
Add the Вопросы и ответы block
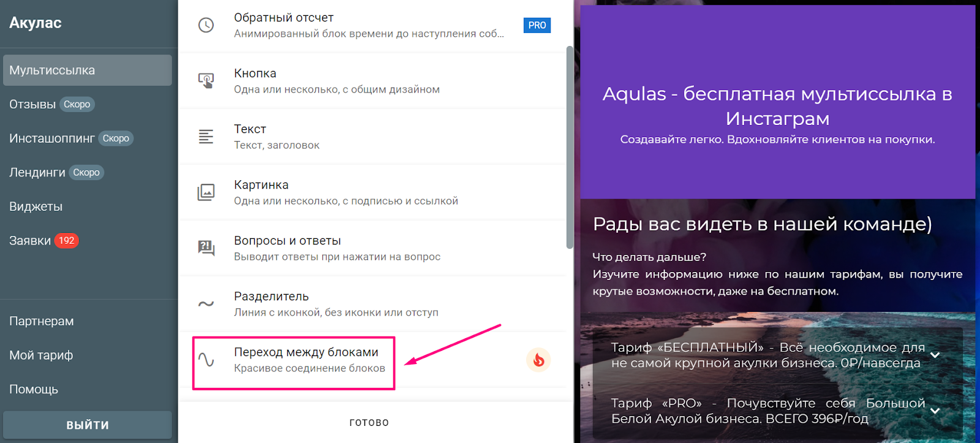click(x=372, y=248)
